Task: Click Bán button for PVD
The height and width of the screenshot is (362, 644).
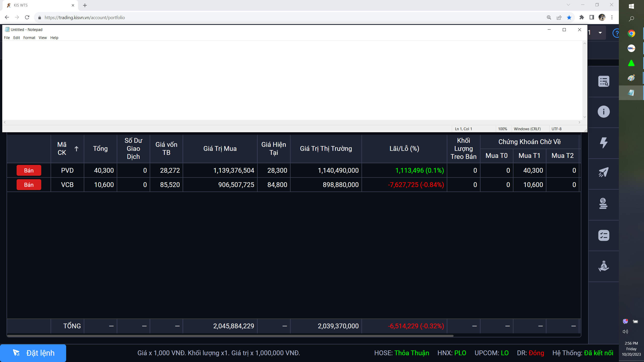Action: pos(29,170)
